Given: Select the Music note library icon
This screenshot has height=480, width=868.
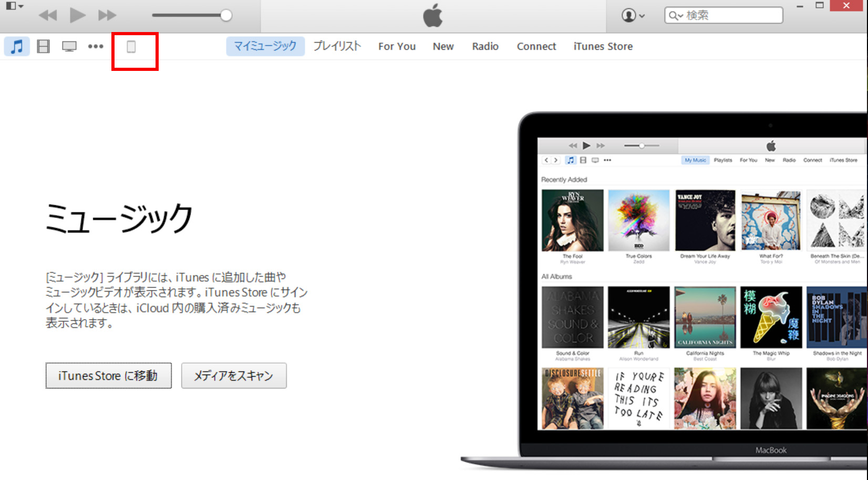Looking at the screenshot, I should 17,46.
